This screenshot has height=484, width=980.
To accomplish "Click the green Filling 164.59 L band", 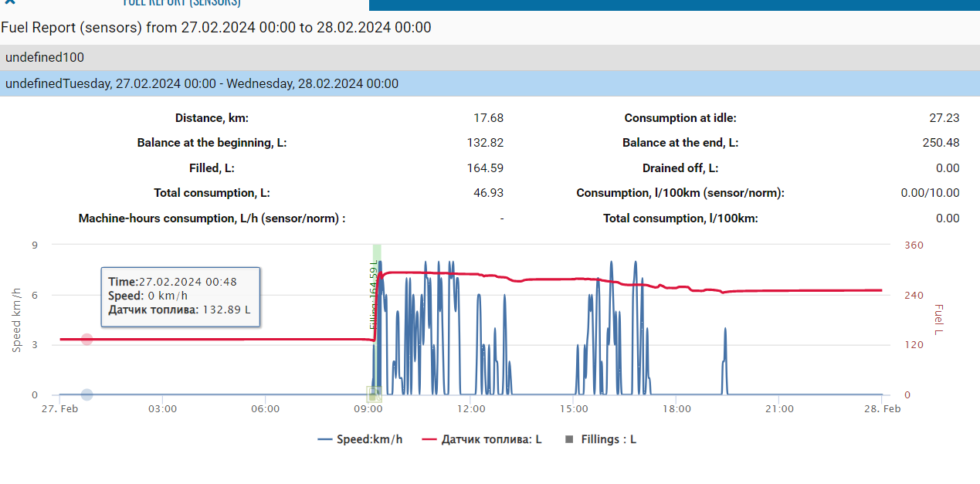I will (x=377, y=253).
